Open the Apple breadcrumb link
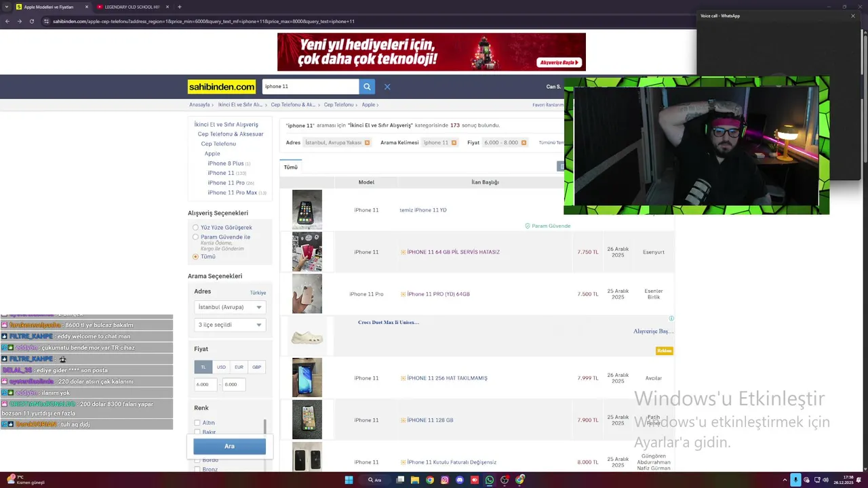The height and width of the screenshot is (488, 868). click(x=368, y=105)
